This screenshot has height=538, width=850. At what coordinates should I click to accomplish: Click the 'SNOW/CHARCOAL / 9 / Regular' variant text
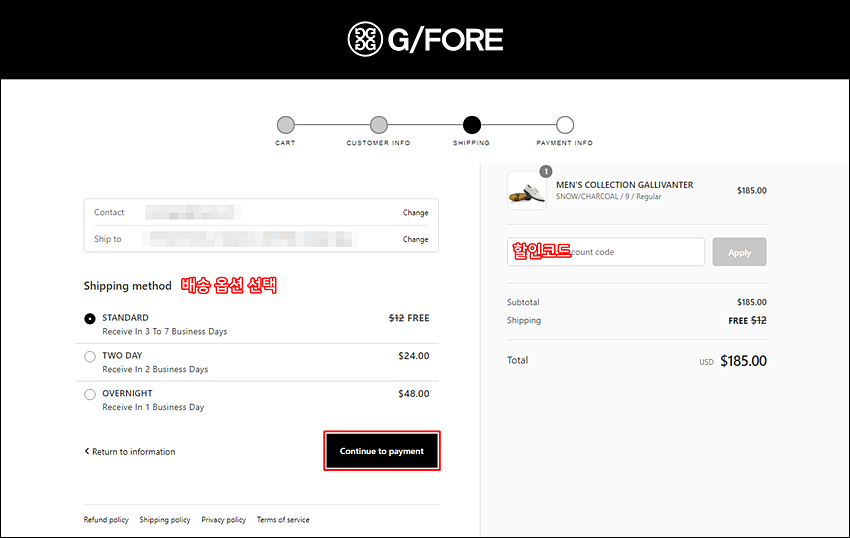pyautogui.click(x=608, y=196)
